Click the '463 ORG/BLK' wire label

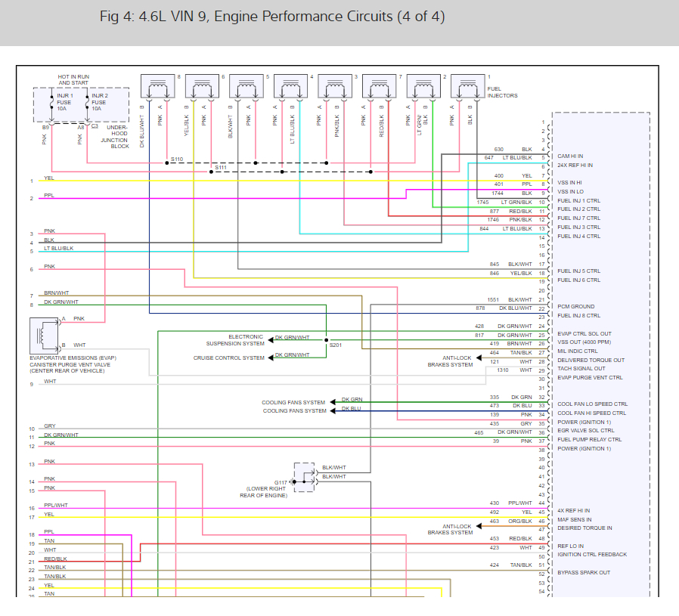coord(510,522)
